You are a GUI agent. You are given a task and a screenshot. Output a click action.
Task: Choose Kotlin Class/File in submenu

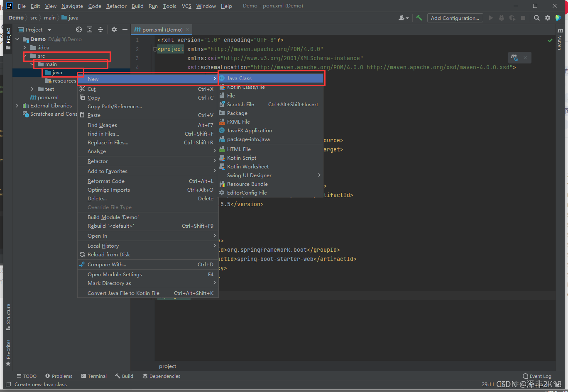click(x=271, y=87)
